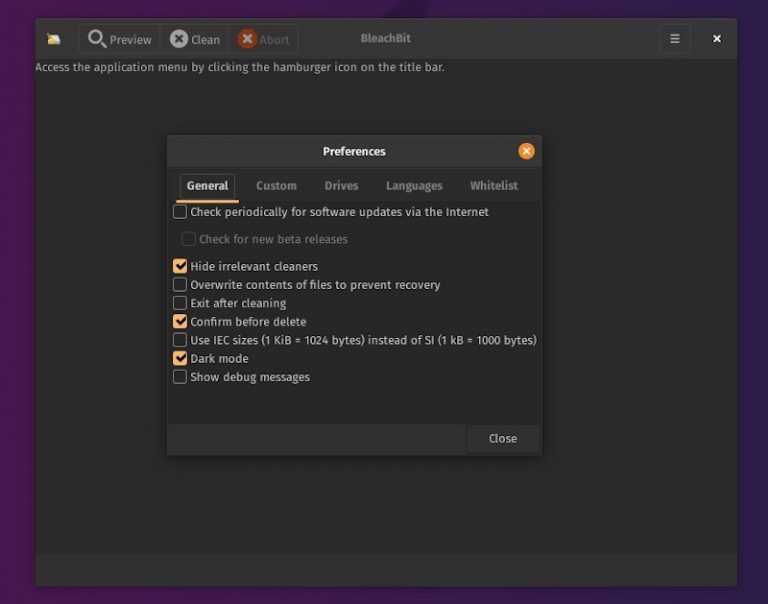
Task: Click the Shred files icon in title bar
Action: (53, 39)
